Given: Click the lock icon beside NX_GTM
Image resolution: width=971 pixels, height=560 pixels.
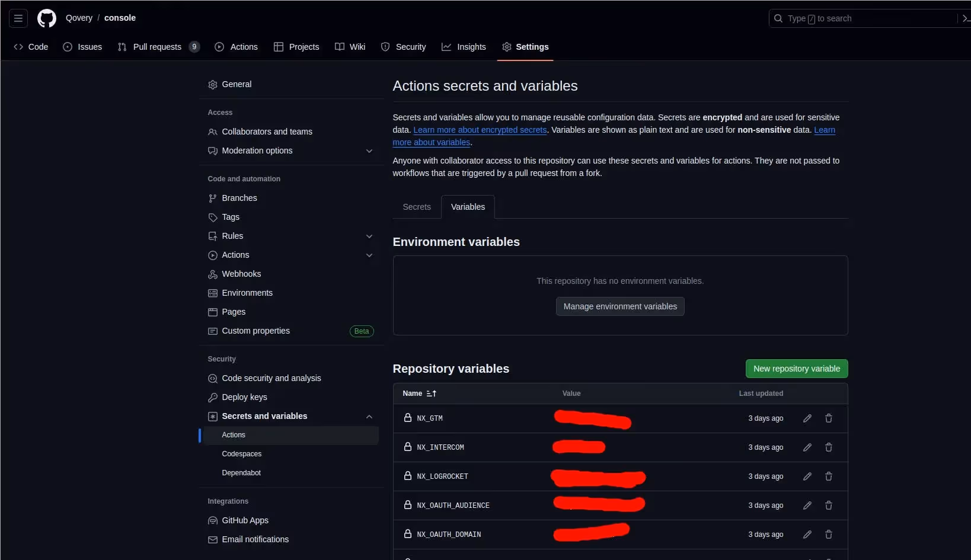Looking at the screenshot, I should [408, 418].
